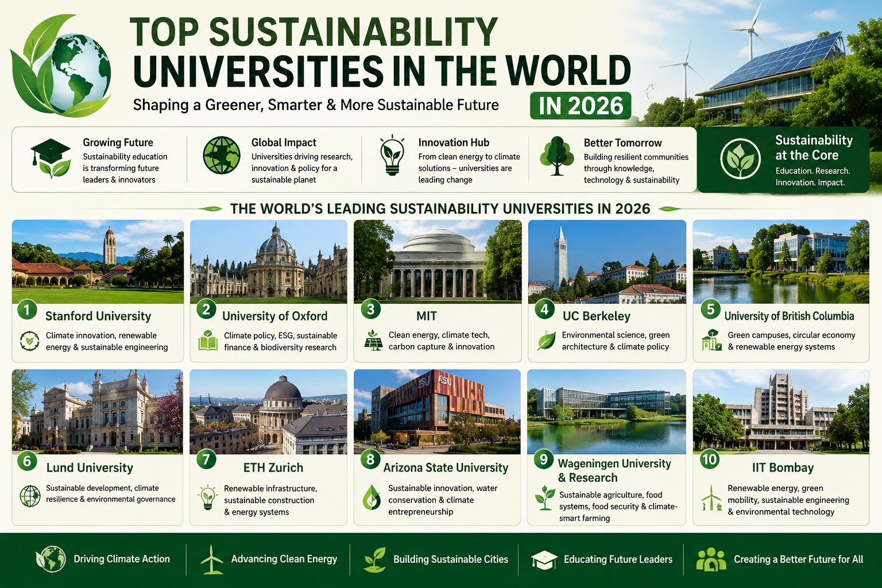Click the number 3 badge for MIT
The height and width of the screenshot is (588, 882).
pyautogui.click(x=371, y=310)
